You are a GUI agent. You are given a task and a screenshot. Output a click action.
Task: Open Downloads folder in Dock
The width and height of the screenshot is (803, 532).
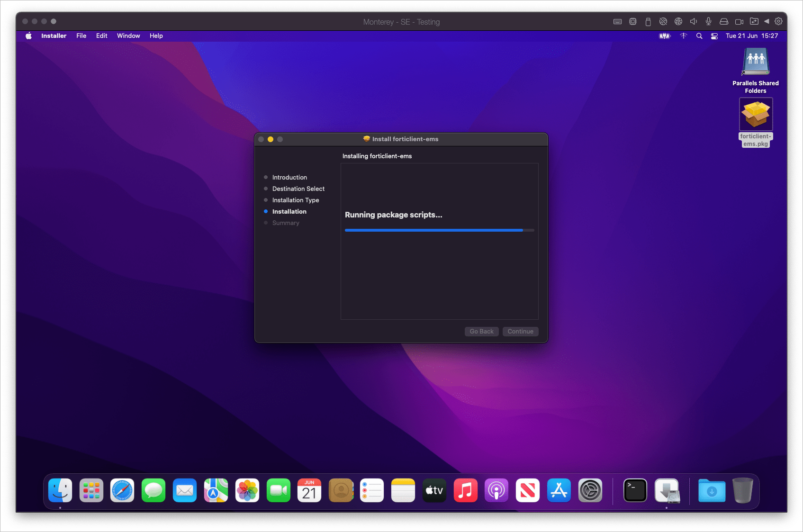point(712,490)
